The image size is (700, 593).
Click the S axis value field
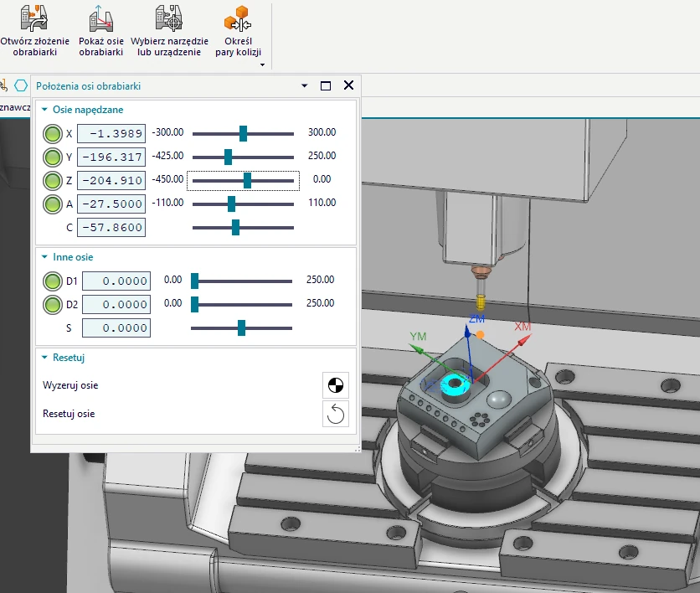tap(116, 328)
